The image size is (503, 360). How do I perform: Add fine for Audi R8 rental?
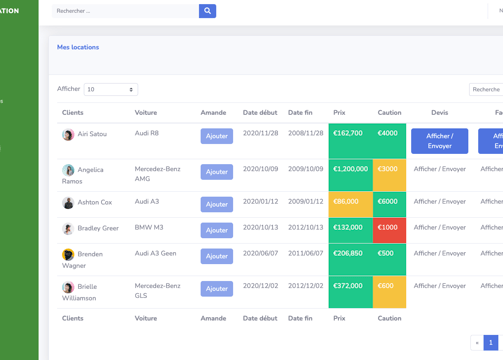(217, 136)
